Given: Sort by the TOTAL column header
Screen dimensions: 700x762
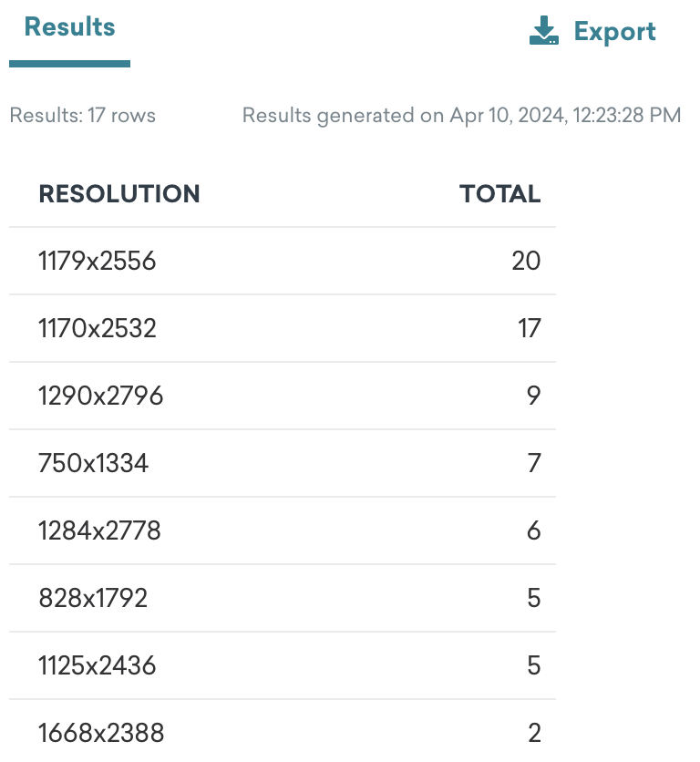Looking at the screenshot, I should click(500, 193).
